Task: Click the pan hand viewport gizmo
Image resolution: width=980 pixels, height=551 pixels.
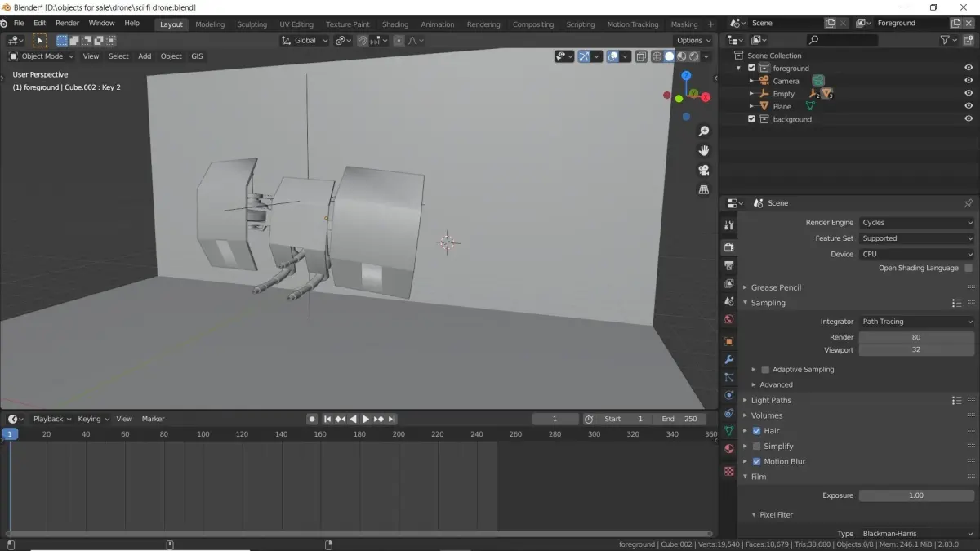Action: [x=703, y=150]
